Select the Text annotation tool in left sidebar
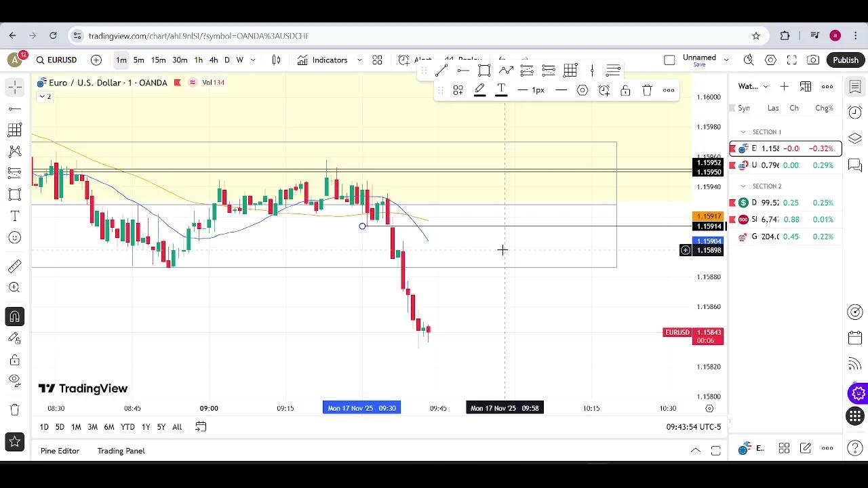 click(14, 216)
